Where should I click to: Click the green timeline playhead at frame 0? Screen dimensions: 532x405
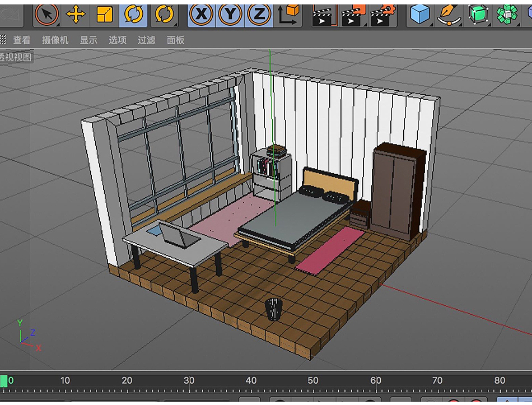click(x=4, y=381)
